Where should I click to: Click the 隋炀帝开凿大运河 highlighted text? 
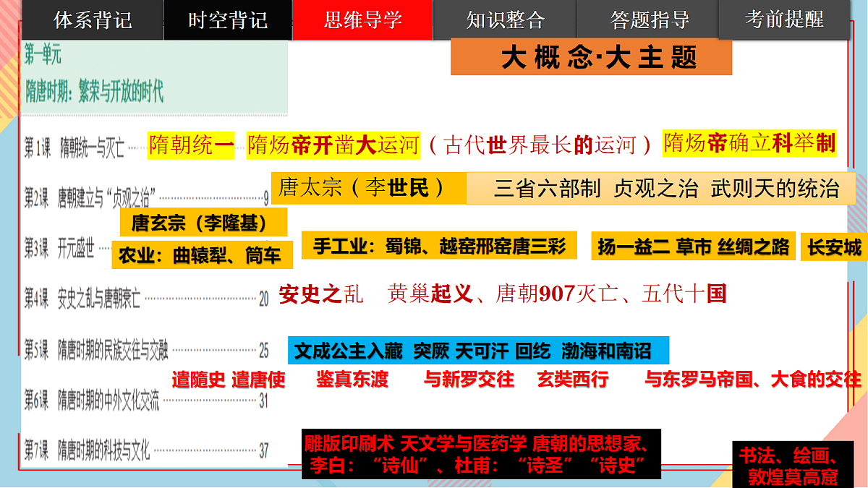[333, 145]
